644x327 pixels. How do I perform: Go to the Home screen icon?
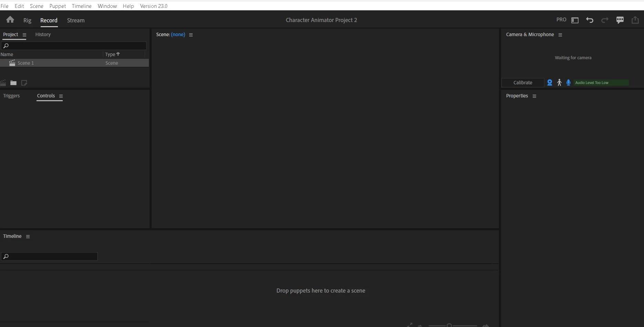point(10,20)
